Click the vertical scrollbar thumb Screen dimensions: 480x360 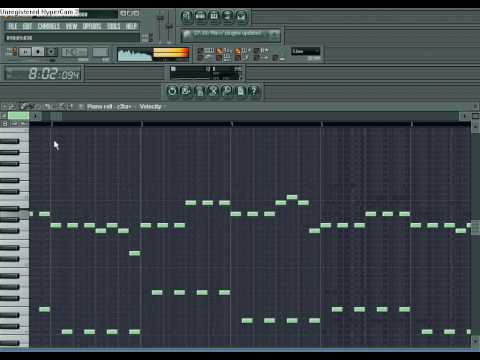475,228
